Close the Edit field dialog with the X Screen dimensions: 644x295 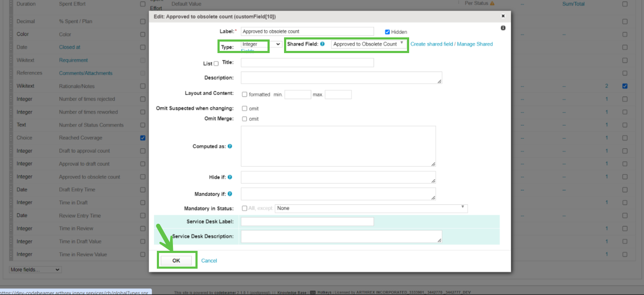click(503, 16)
